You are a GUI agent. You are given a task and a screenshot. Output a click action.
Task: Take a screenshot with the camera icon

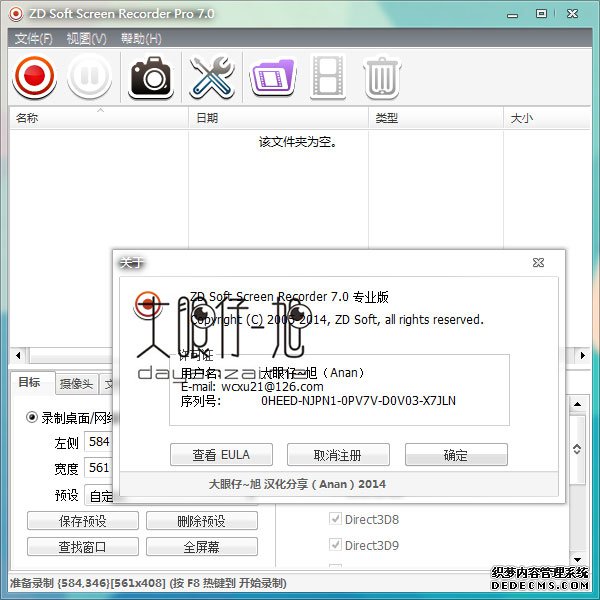coord(151,77)
